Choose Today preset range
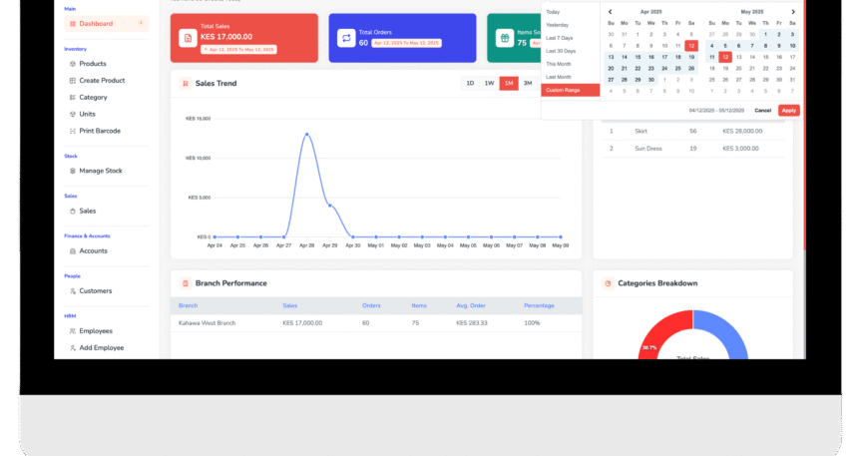868x456 pixels. (x=570, y=12)
